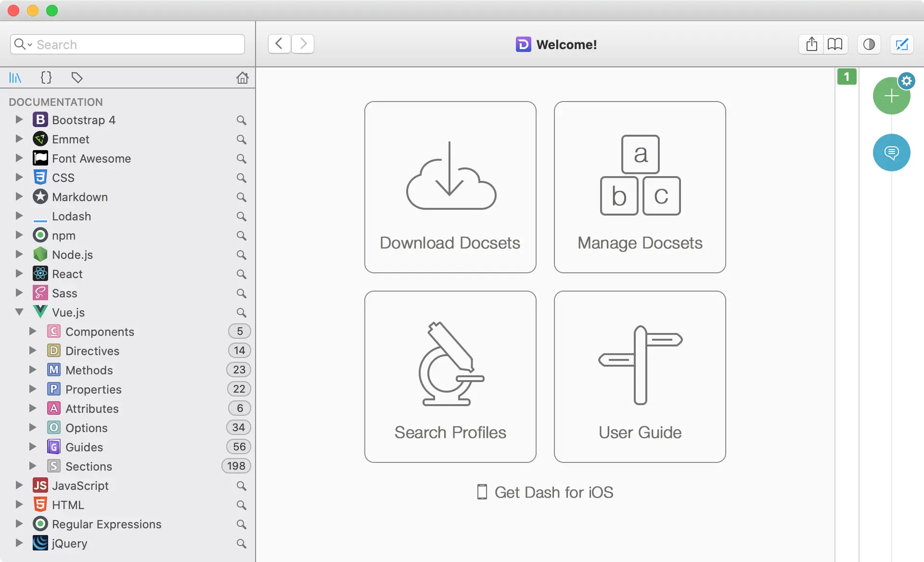Viewport: 924px width, 562px height.
Task: Click the share icon in toolbar
Action: 811,44
